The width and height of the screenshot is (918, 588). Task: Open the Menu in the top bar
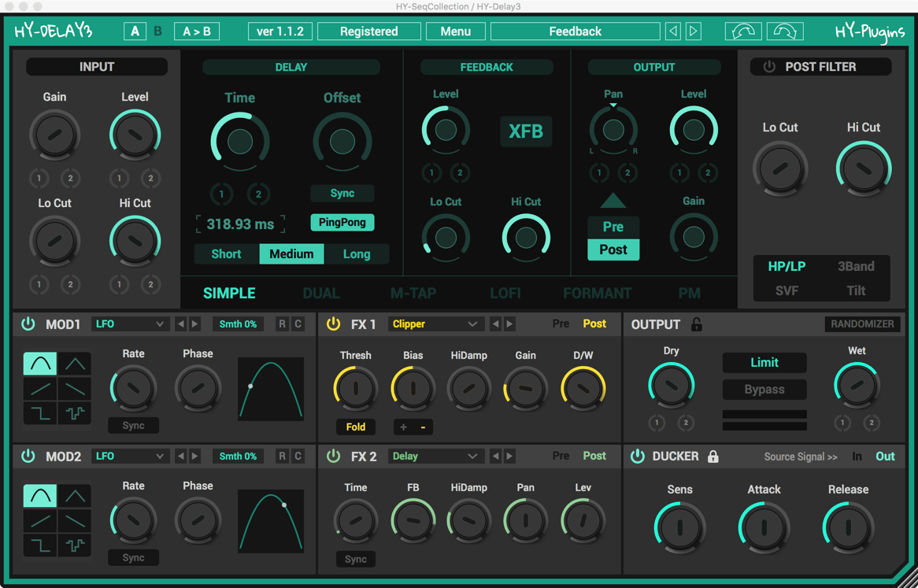(455, 31)
